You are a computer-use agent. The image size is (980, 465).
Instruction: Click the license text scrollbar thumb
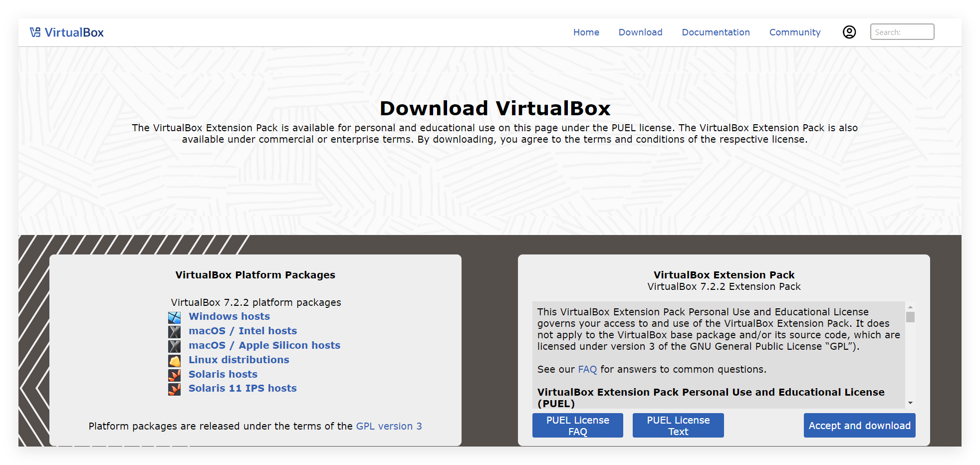click(x=910, y=317)
